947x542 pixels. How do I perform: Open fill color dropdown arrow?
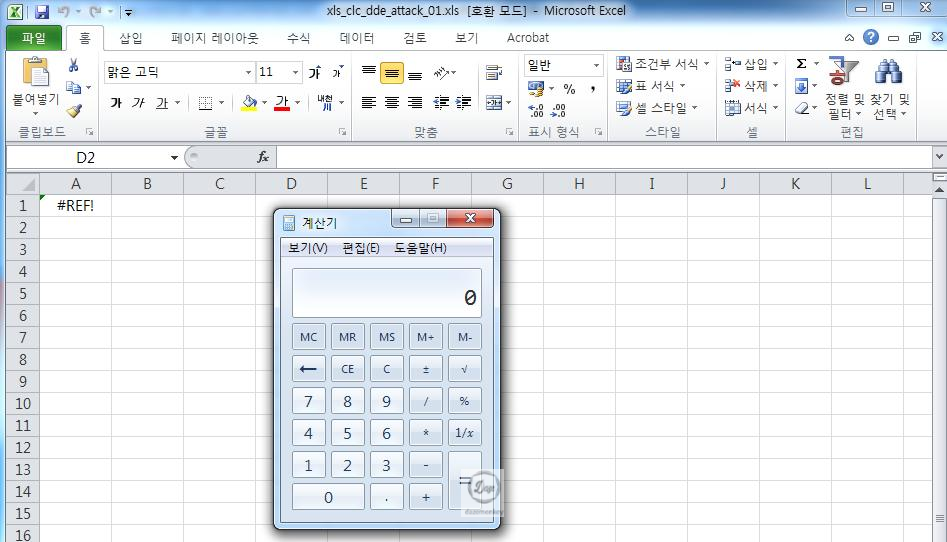[265, 103]
